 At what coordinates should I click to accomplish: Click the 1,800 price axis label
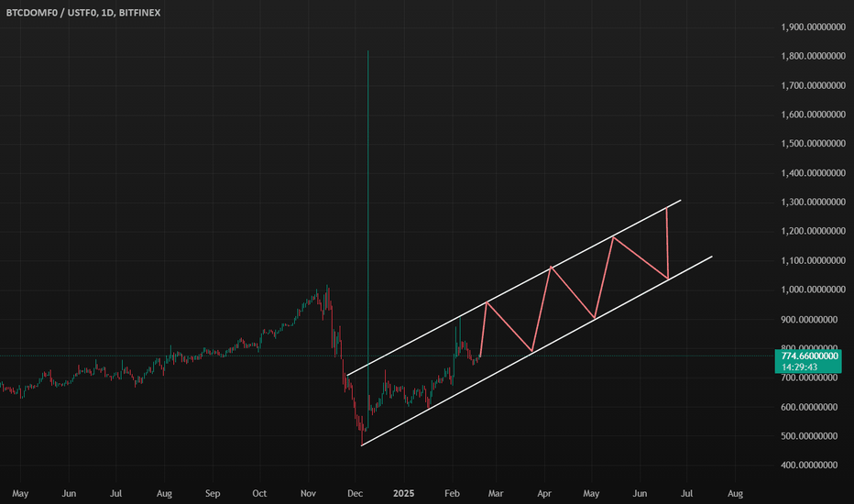813,56
